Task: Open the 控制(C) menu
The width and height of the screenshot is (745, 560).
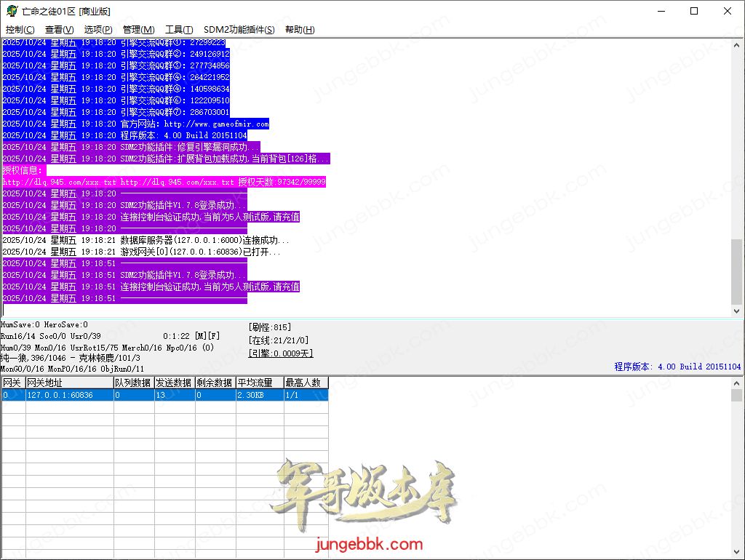Action: [x=20, y=30]
